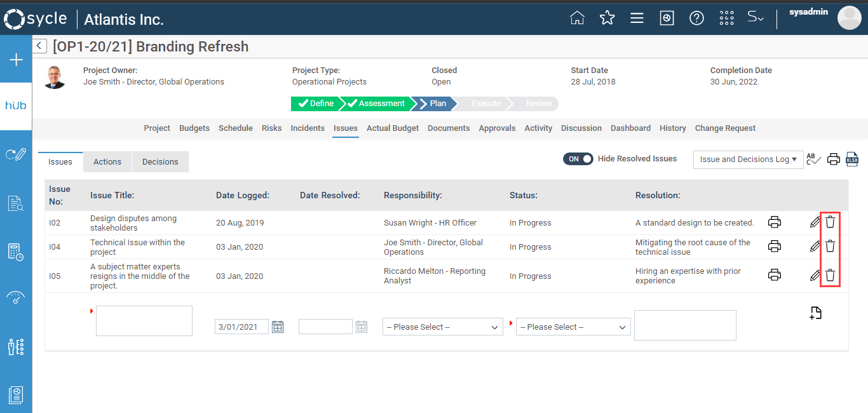
Task: Switch to the Actions sub-tab
Action: point(107,162)
